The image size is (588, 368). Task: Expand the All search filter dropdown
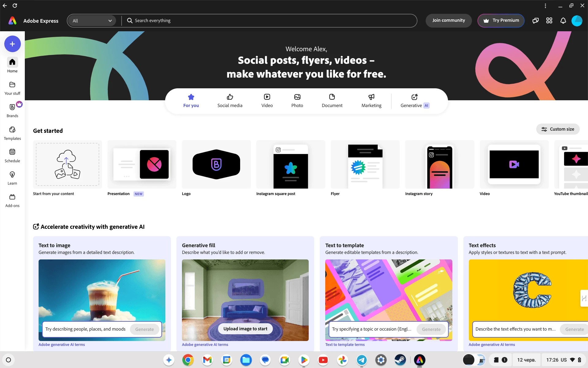pyautogui.click(x=92, y=21)
